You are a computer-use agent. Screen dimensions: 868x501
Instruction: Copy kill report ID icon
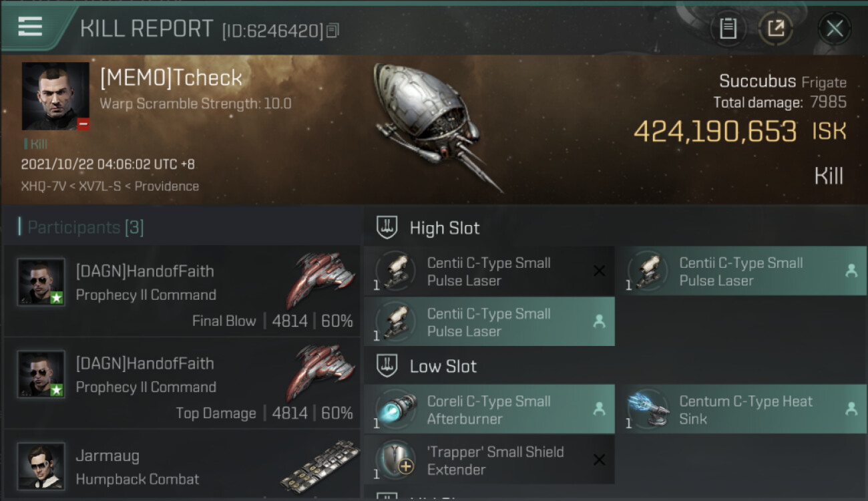(x=333, y=30)
